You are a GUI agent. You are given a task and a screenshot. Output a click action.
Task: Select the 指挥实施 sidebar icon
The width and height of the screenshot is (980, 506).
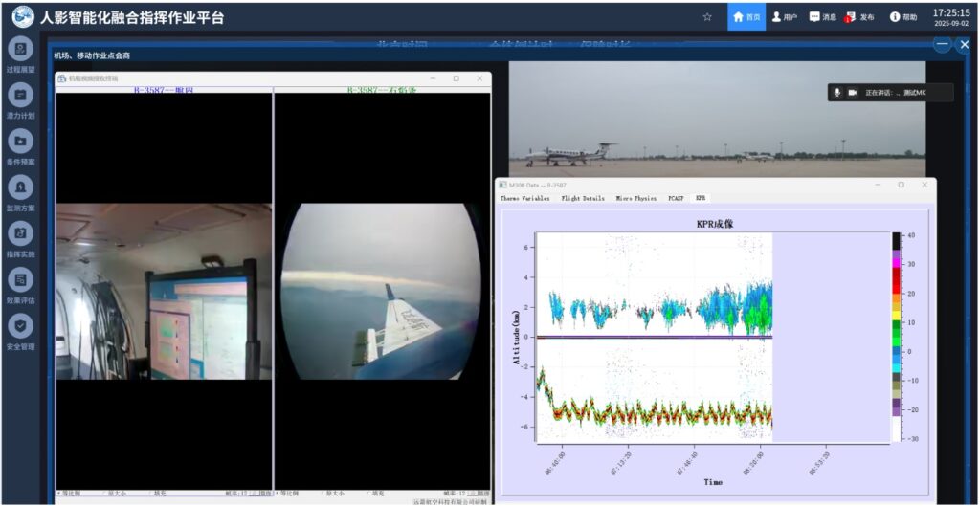pyautogui.click(x=20, y=233)
